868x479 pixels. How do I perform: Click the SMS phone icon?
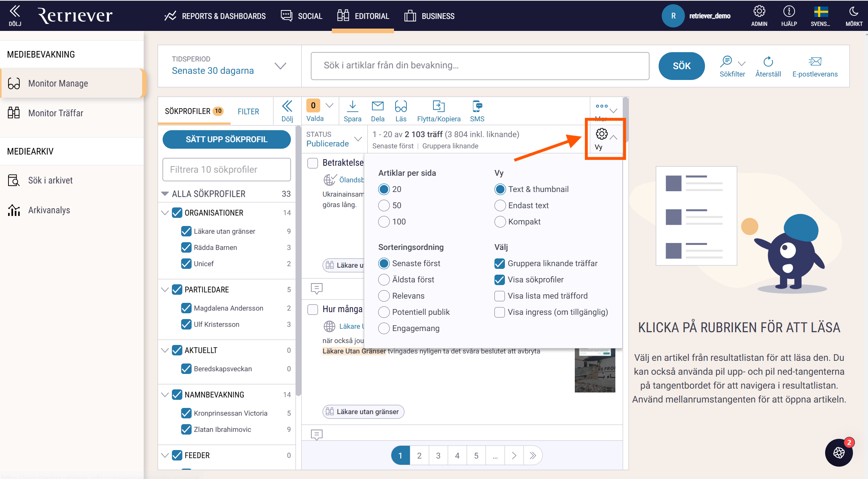click(x=477, y=106)
